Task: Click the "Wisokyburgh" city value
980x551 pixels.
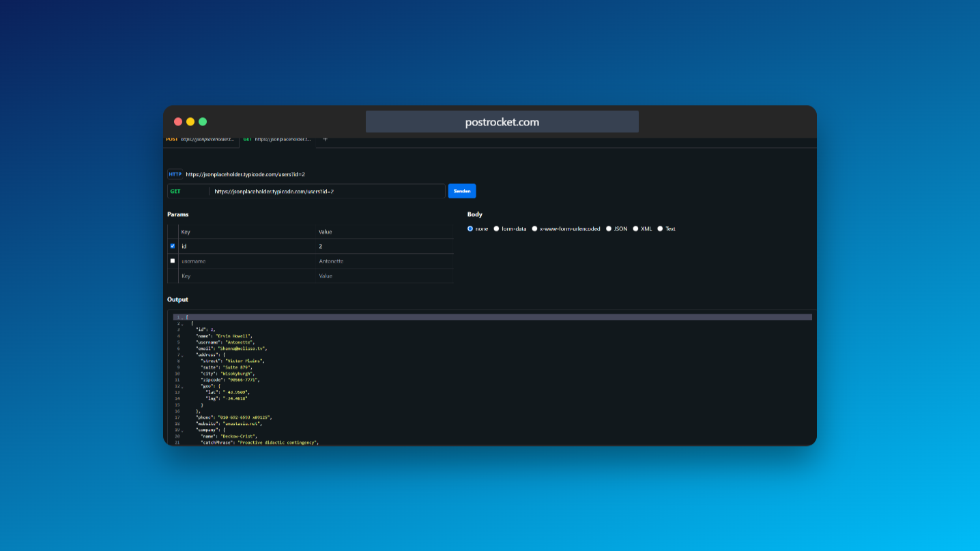Action: 237,374
